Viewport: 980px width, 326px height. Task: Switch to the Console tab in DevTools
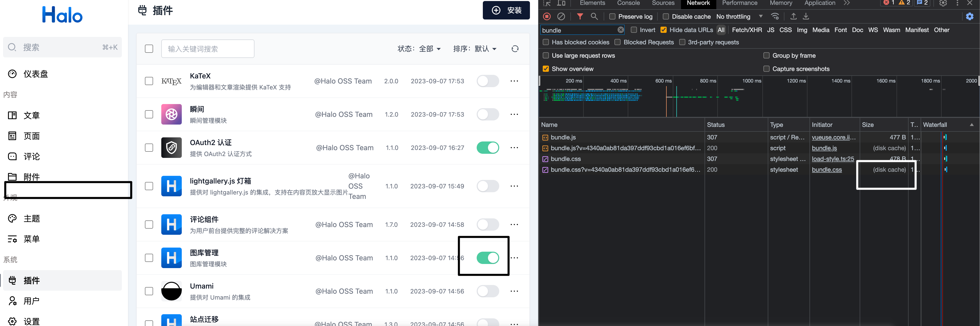click(x=628, y=3)
